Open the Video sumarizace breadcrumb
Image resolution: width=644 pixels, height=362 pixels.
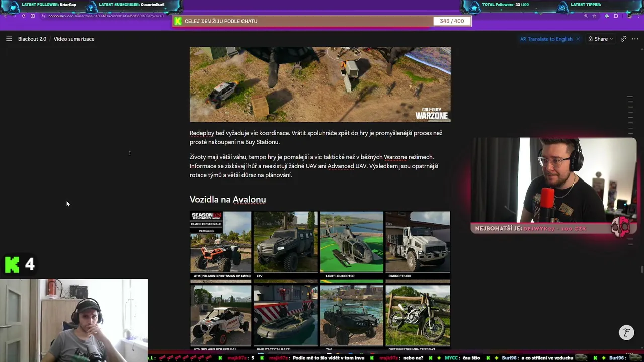pyautogui.click(x=74, y=39)
